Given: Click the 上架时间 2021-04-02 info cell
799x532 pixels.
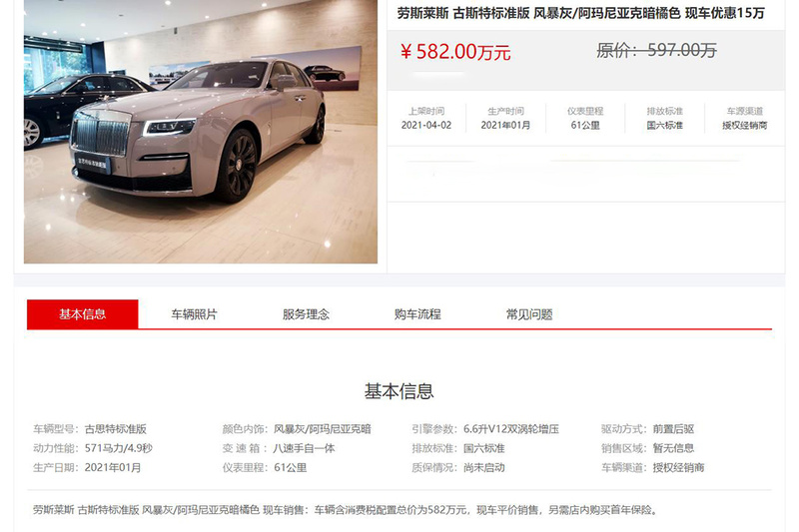Looking at the screenshot, I should pyautogui.click(x=426, y=118).
